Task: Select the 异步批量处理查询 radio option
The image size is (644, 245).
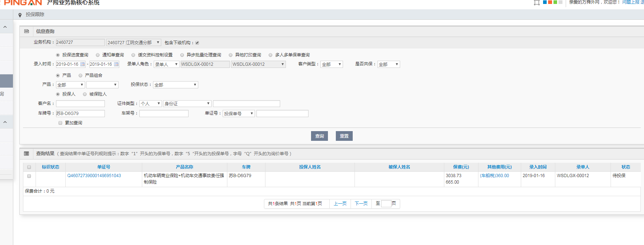Action: click(x=182, y=55)
